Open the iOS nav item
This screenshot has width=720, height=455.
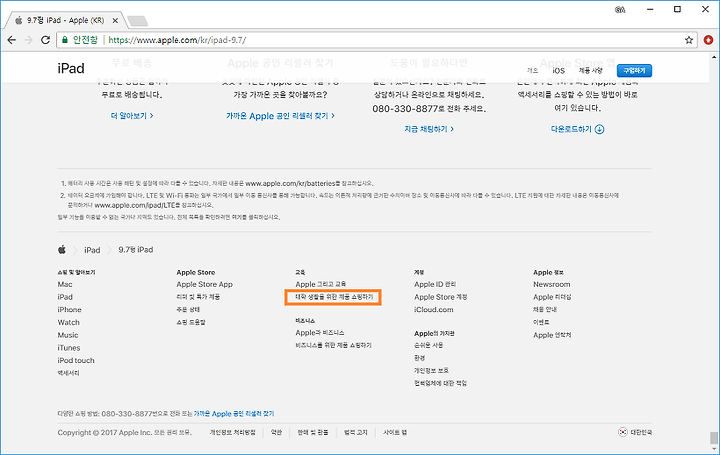(x=558, y=70)
